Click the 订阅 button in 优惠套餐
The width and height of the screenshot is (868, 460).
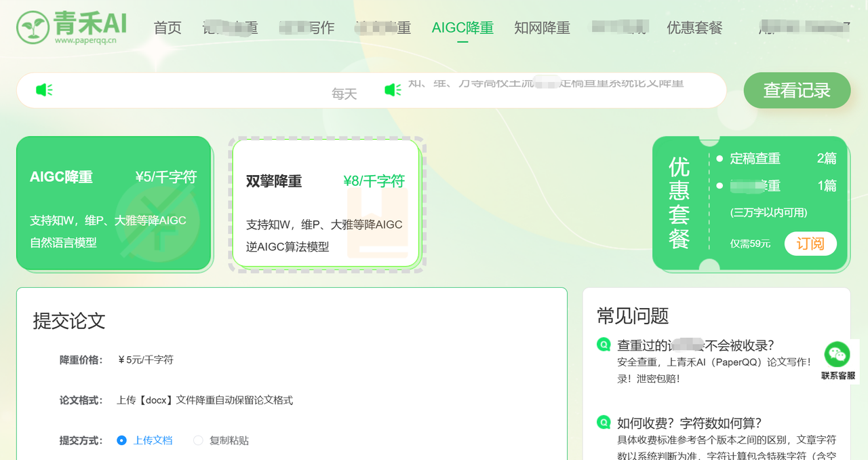point(810,244)
